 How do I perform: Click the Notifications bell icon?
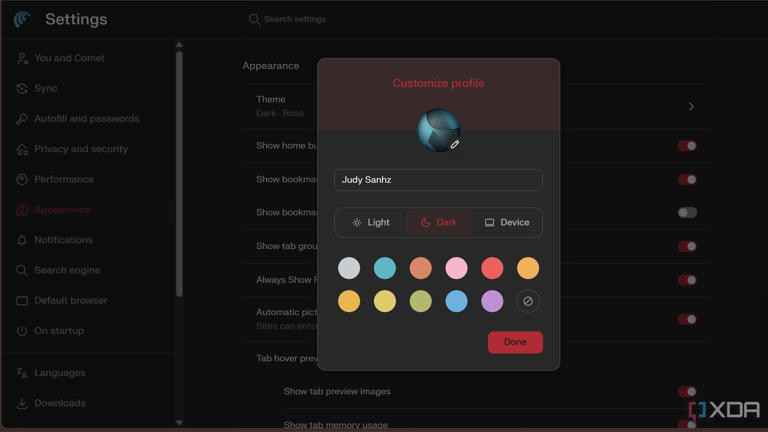point(22,240)
